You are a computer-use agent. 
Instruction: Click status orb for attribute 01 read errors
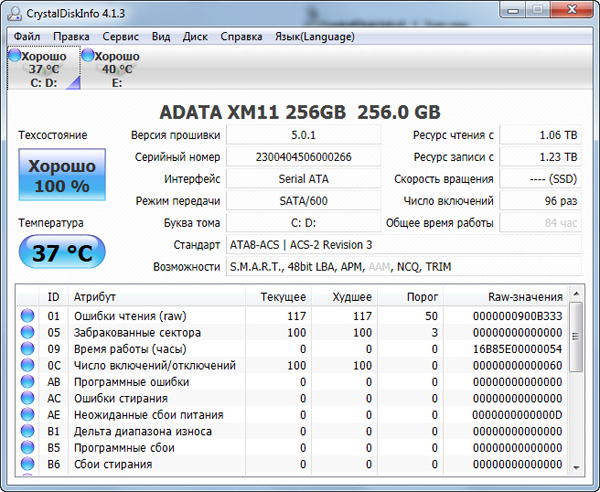(27, 315)
